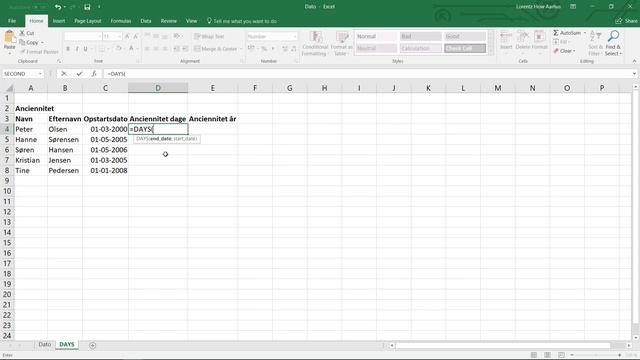Viewport: 640px width, 360px height.
Task: Confirm the formula with the check mark icon
Action: pos(79,74)
